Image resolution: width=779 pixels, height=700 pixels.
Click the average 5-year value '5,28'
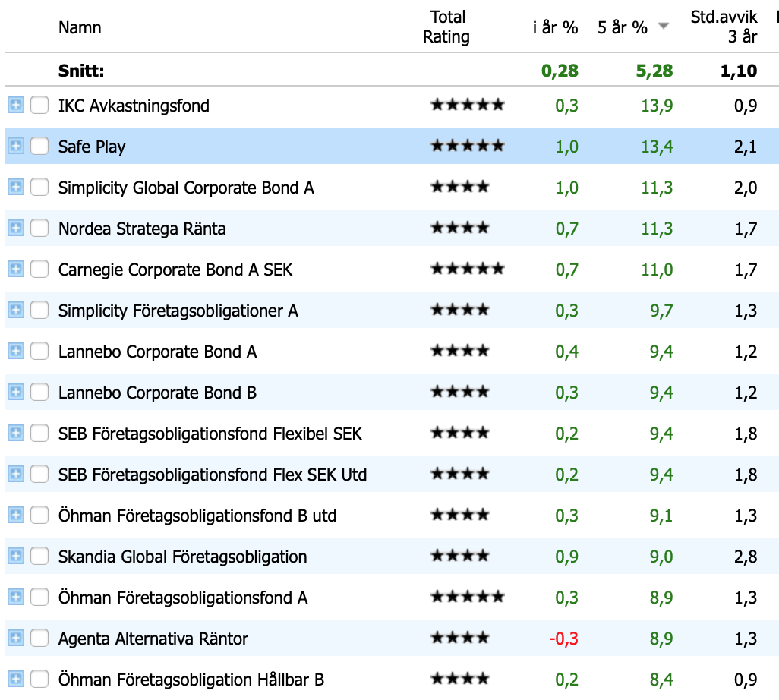pyautogui.click(x=654, y=71)
